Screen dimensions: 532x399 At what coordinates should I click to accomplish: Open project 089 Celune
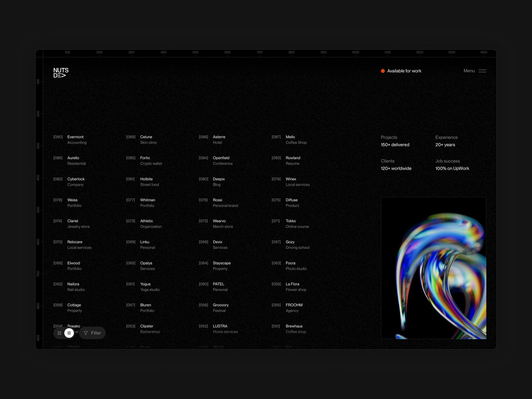click(142, 140)
